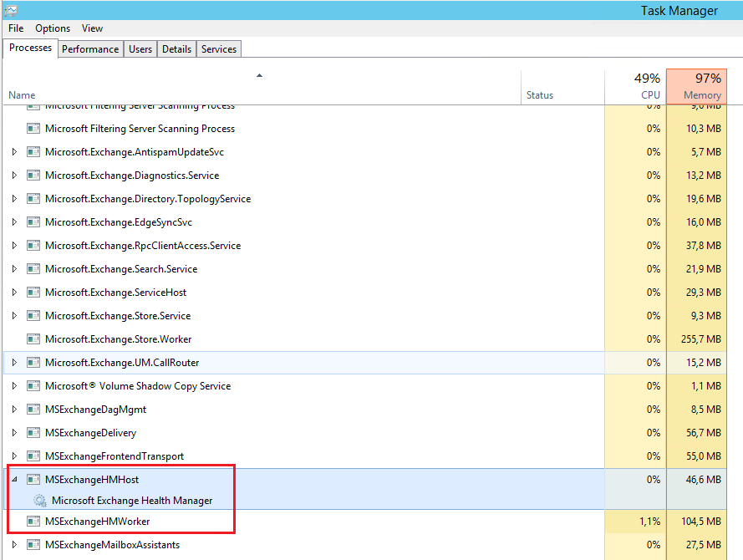
Task: Open the Options menu
Action: (53, 28)
